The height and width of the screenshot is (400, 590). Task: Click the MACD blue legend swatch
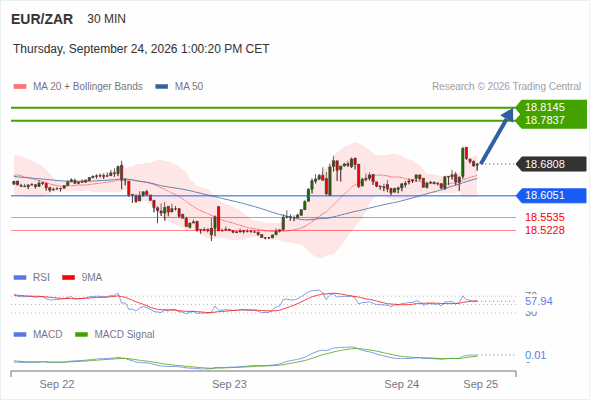(20, 335)
